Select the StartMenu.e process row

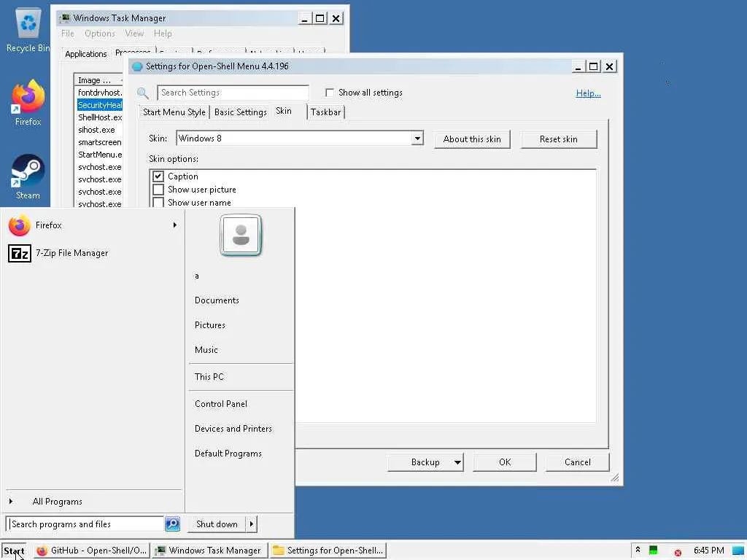pos(99,155)
